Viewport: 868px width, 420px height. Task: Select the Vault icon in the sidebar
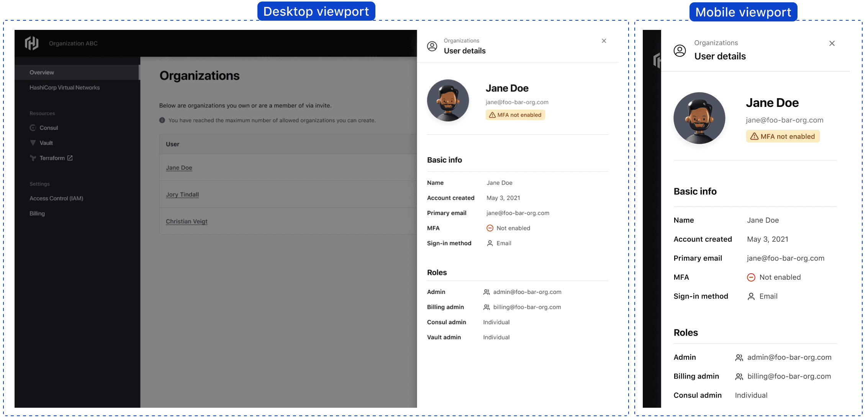point(33,143)
